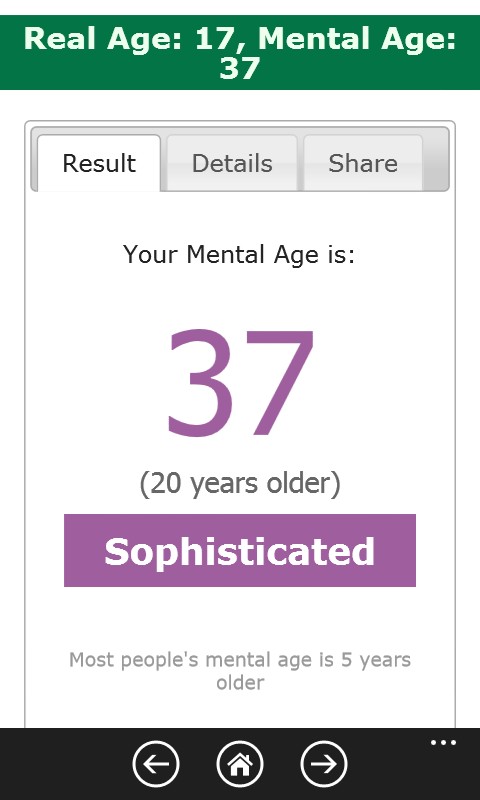Screen dimensions: 480x800
Task: Click white strip above the green header
Action: 240,7
